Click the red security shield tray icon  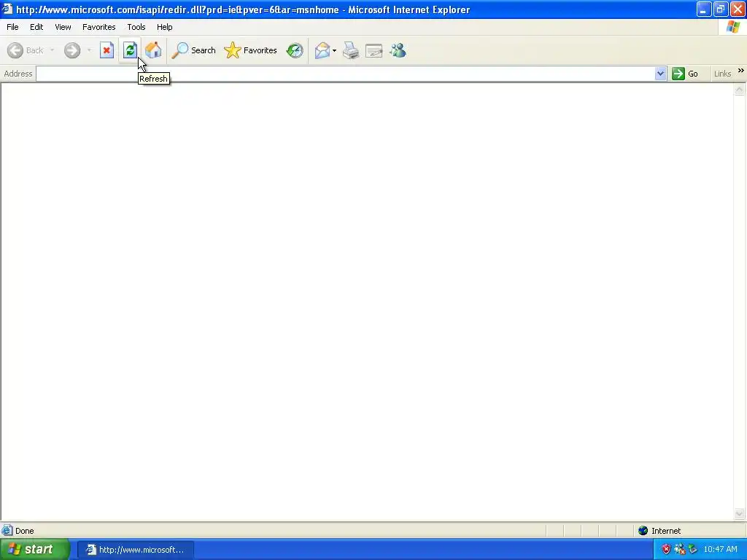[x=666, y=550]
